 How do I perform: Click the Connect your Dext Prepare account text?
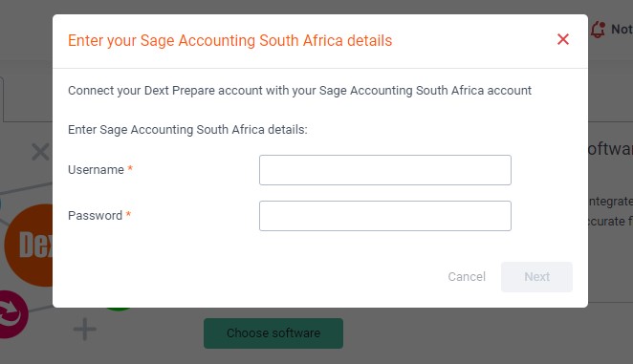(299, 91)
